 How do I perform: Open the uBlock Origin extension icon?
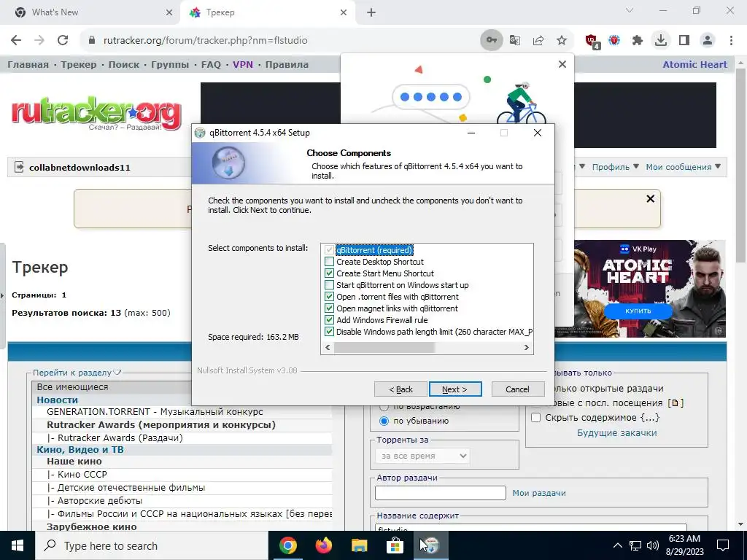point(592,41)
